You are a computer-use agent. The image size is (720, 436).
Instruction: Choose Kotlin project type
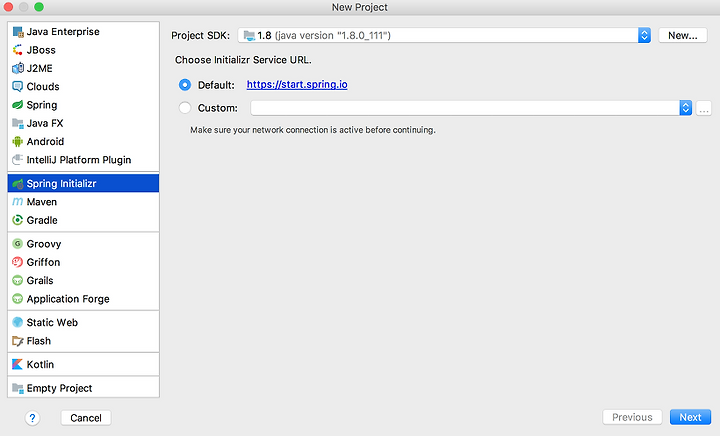(x=84, y=364)
